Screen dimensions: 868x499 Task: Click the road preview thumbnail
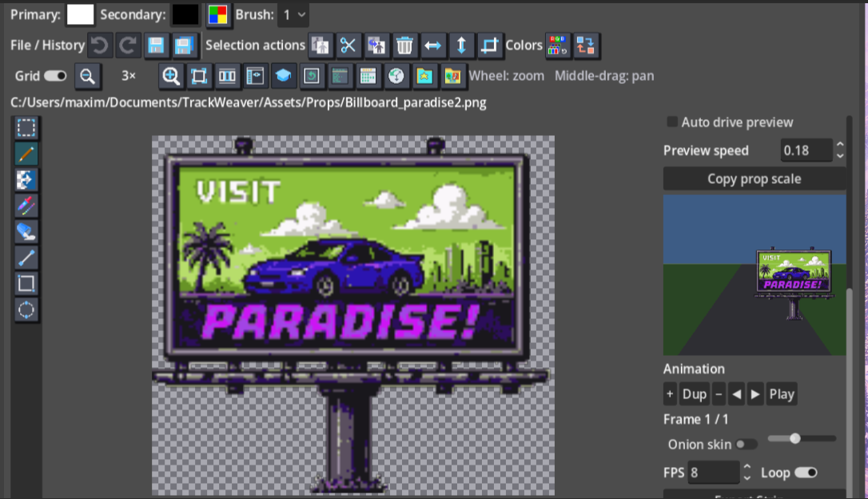point(755,275)
